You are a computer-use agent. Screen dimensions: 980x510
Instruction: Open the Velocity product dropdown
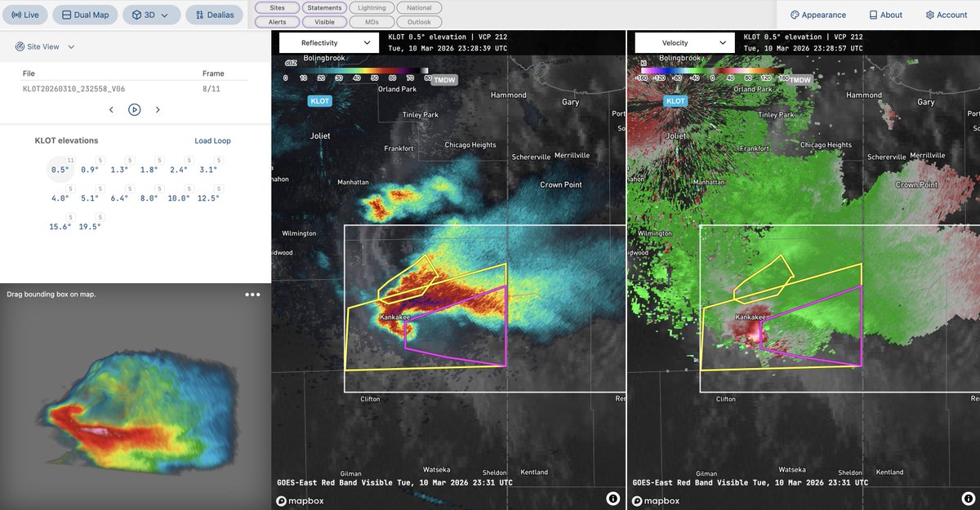tap(684, 42)
